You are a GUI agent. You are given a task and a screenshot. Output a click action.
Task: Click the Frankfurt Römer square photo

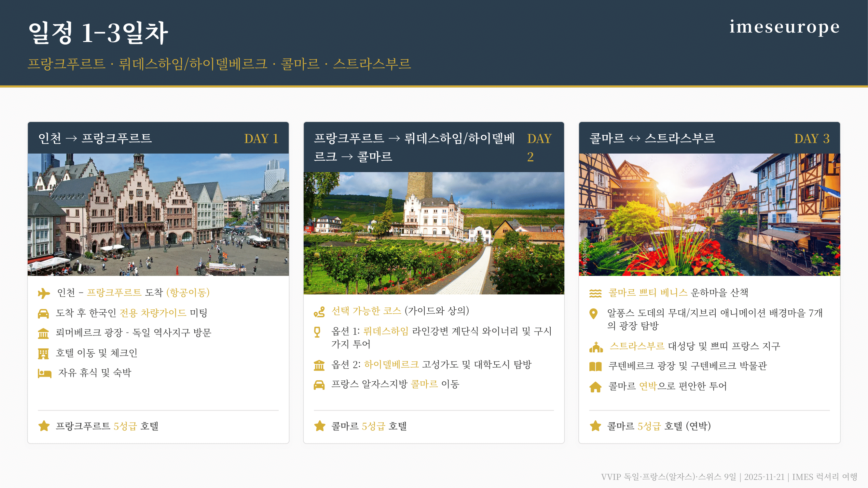pyautogui.click(x=158, y=214)
